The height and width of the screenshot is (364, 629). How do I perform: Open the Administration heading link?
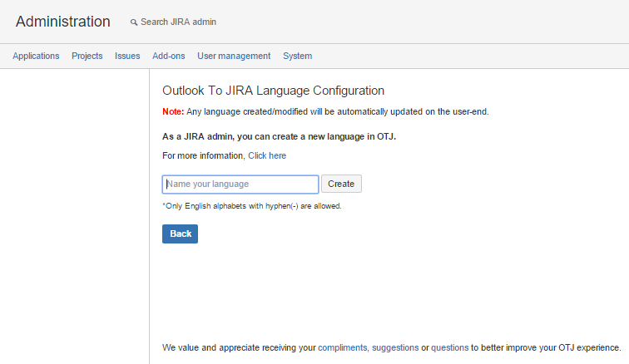tap(63, 22)
